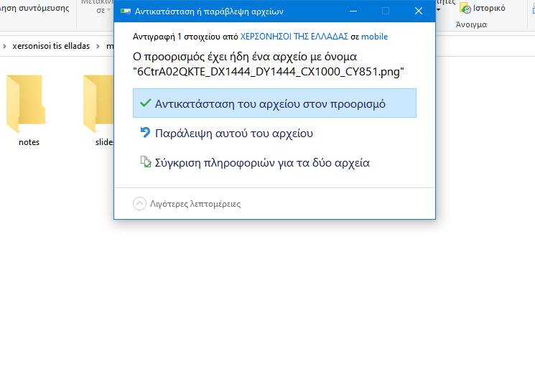Select xersonisoi tis elladas breadcrumb
This screenshot has width=535, height=392.
(51, 46)
